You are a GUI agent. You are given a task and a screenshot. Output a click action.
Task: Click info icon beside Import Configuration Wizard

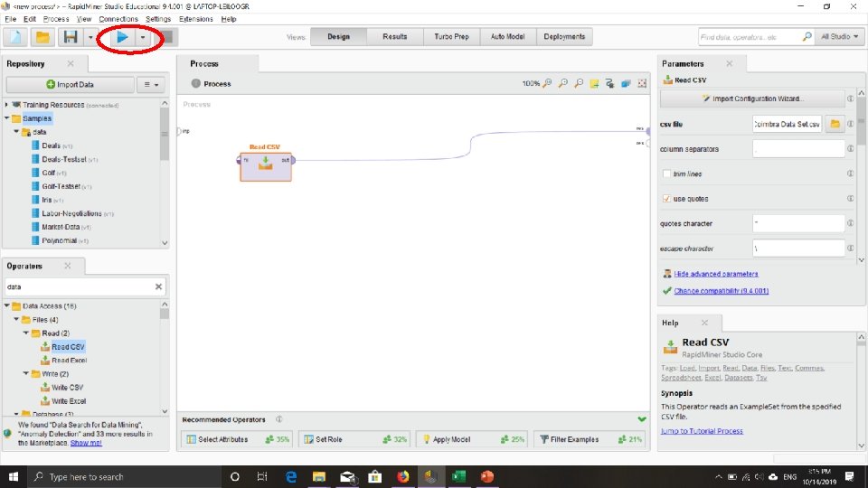click(850, 99)
